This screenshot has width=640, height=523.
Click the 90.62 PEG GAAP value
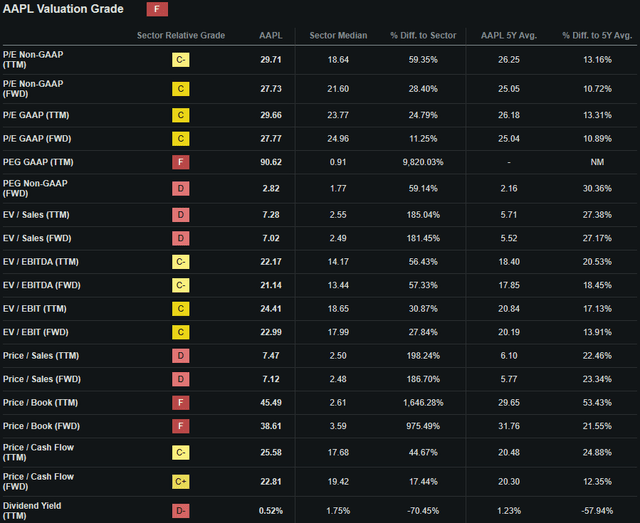pyautogui.click(x=271, y=162)
